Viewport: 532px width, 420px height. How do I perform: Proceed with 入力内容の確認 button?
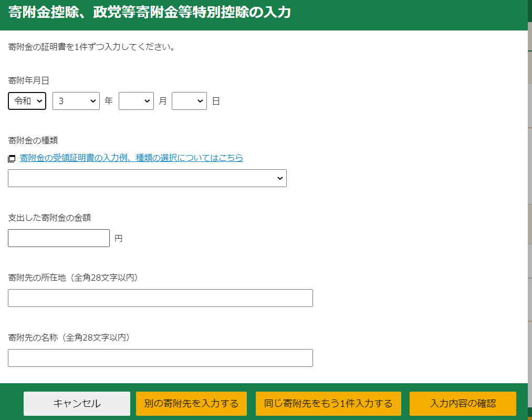[x=463, y=404]
